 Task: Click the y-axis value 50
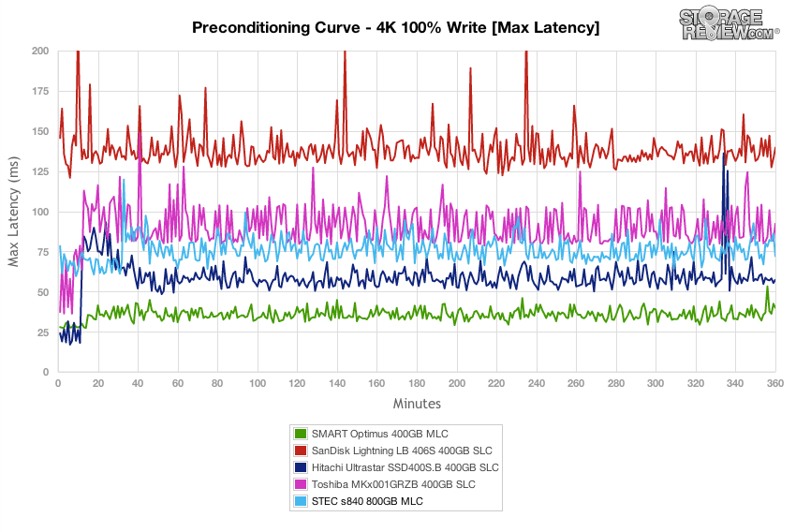(43, 292)
